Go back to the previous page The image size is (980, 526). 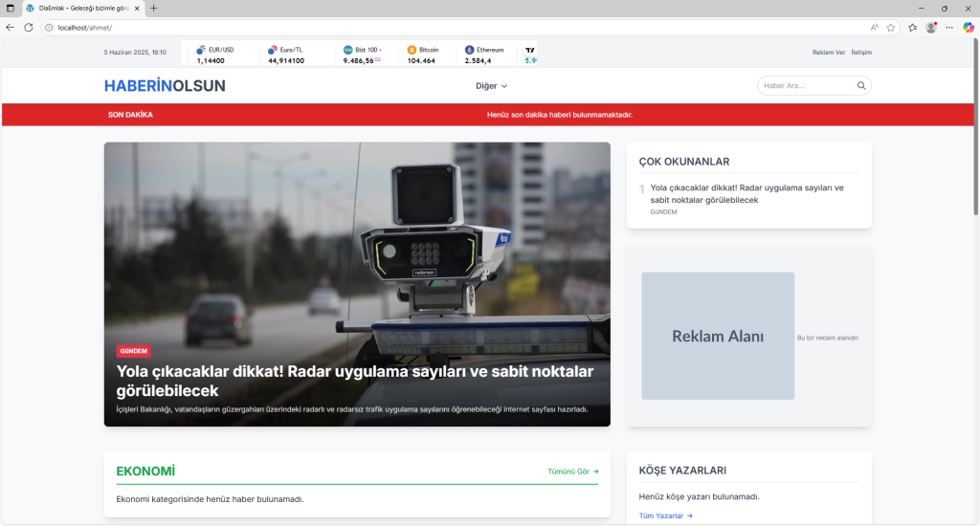[x=10, y=28]
